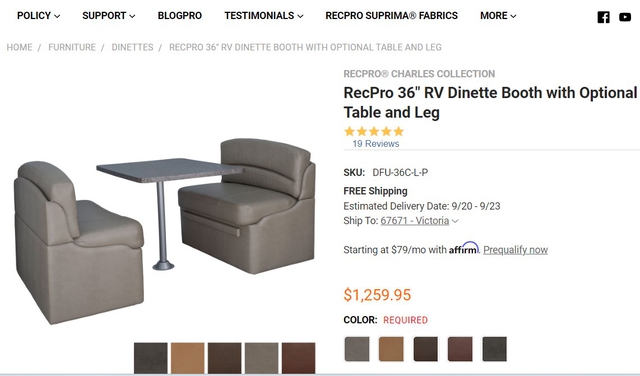Click the Prequalify now link
640x376 pixels.
coord(516,250)
